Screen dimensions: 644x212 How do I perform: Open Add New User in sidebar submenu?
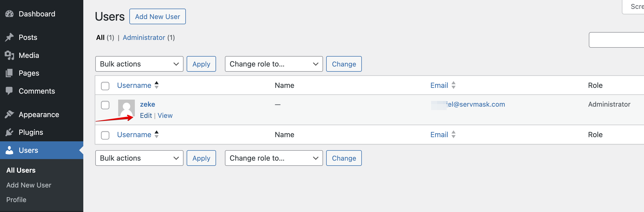(x=29, y=185)
